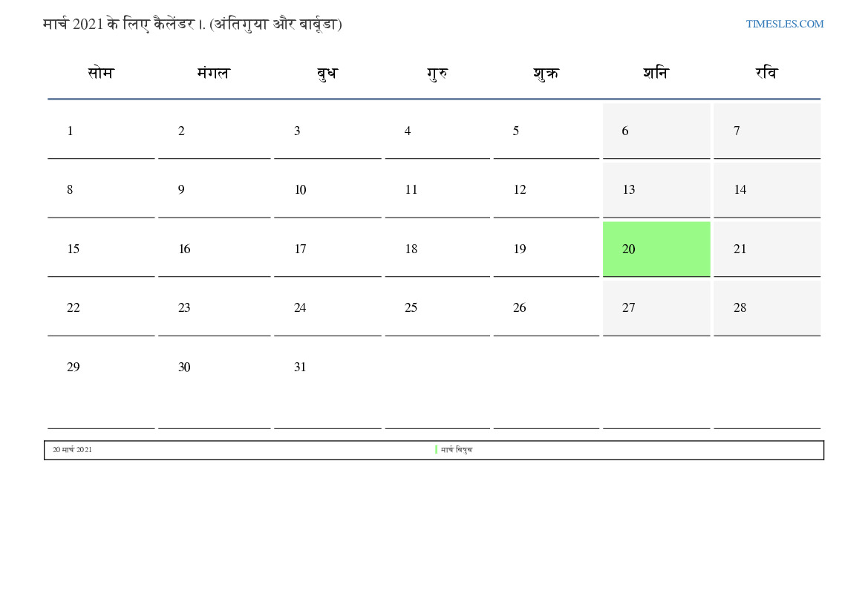Click the Sunday date 28 cell
The width and height of the screenshot is (868, 614).
point(766,308)
